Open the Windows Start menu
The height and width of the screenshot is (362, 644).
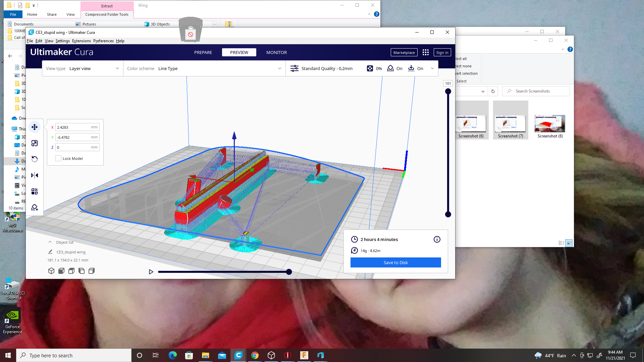[x=8, y=355]
